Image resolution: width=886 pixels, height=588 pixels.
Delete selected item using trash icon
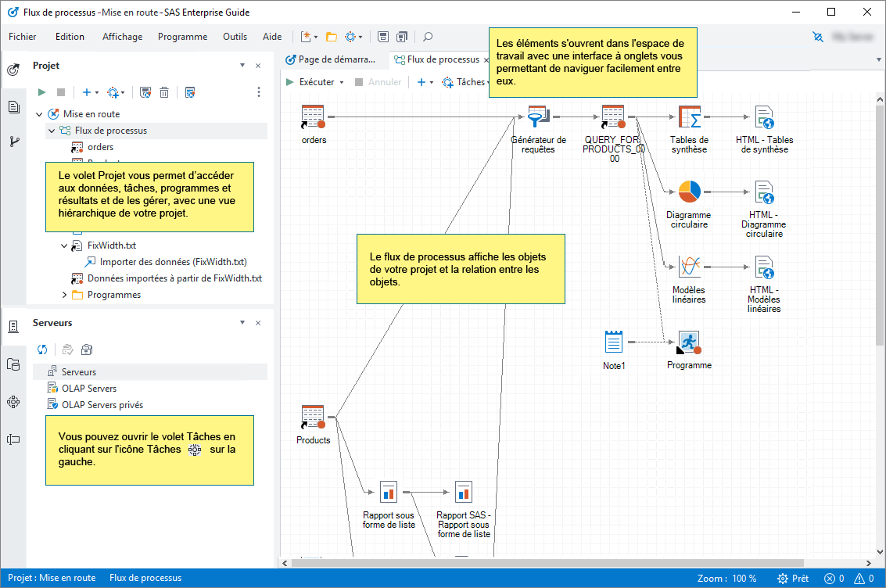[164, 91]
